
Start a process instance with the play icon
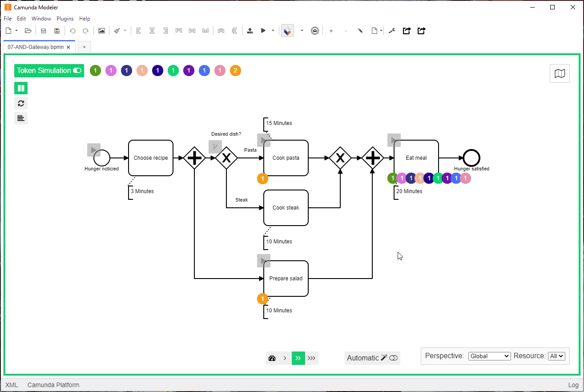[x=262, y=30]
